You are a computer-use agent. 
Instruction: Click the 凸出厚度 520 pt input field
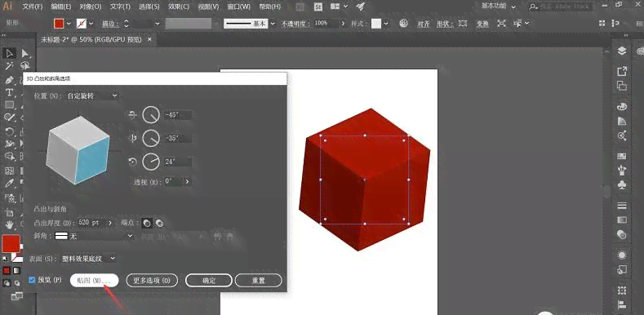pyautogui.click(x=92, y=223)
